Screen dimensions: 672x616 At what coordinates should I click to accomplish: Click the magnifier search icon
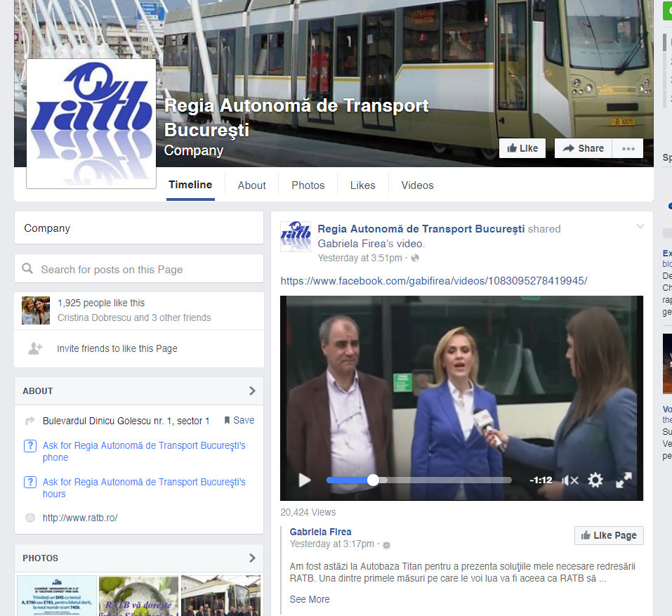(x=27, y=268)
